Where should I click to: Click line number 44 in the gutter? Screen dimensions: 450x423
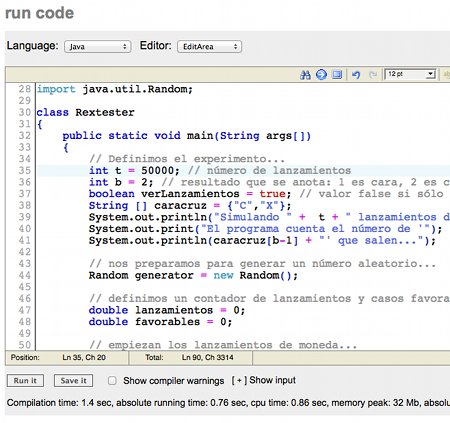[25, 275]
